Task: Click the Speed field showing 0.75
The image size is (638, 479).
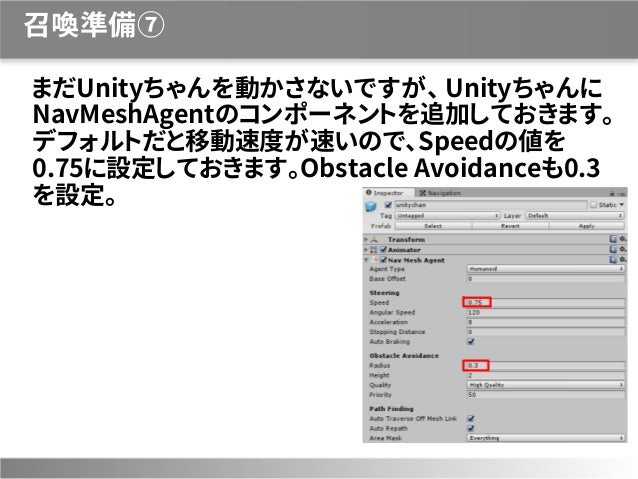Action: pos(546,302)
